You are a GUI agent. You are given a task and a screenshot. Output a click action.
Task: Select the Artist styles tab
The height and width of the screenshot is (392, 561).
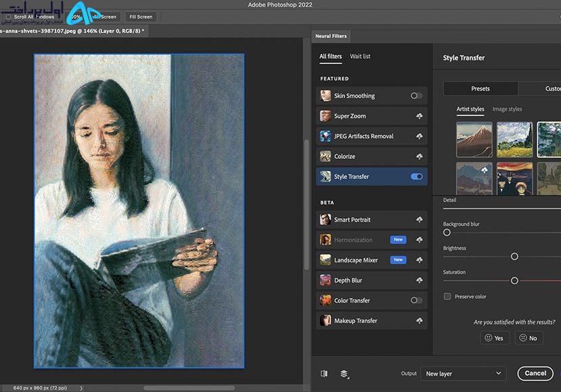pos(470,109)
